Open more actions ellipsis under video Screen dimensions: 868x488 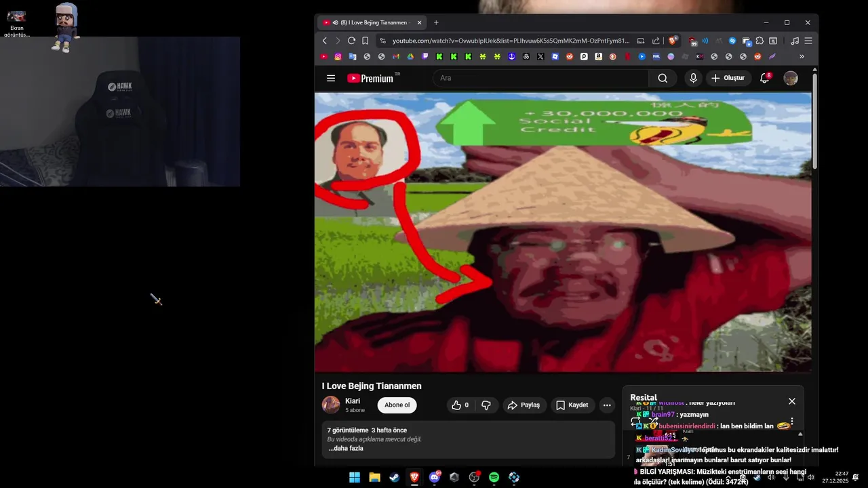click(607, 405)
